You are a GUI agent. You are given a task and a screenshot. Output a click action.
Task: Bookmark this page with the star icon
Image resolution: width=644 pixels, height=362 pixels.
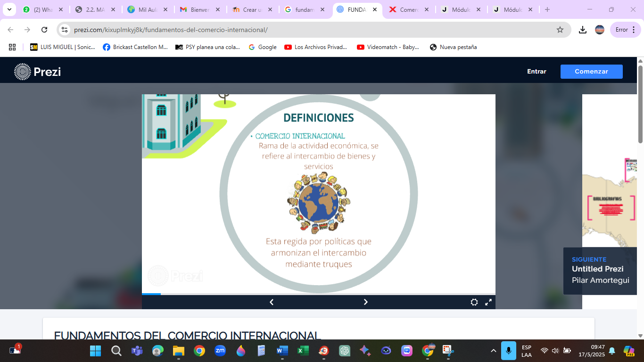(560, 30)
